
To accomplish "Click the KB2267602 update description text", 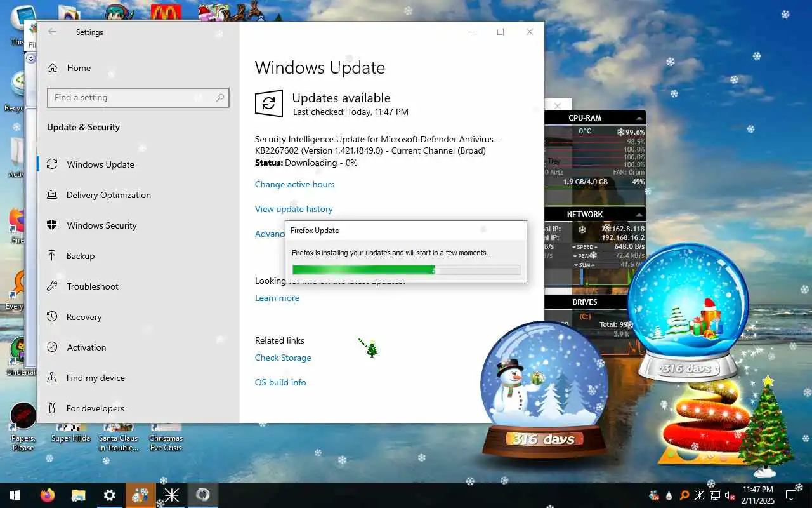I will (377, 145).
